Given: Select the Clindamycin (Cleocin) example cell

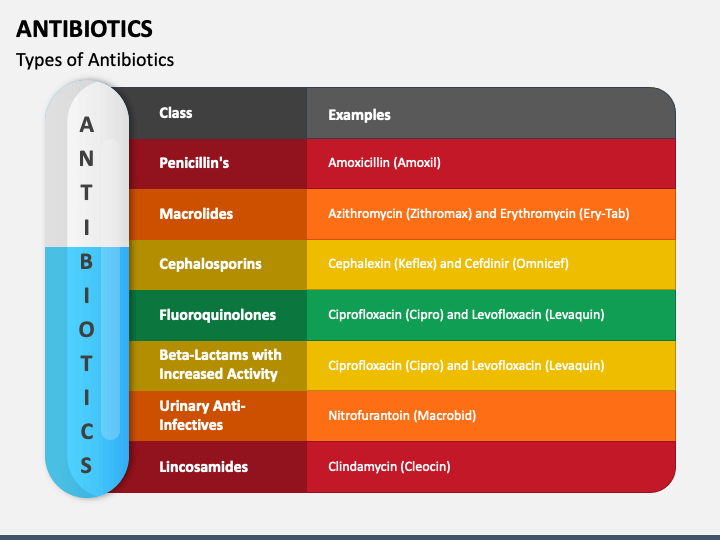Looking at the screenshot, I should (491, 467).
